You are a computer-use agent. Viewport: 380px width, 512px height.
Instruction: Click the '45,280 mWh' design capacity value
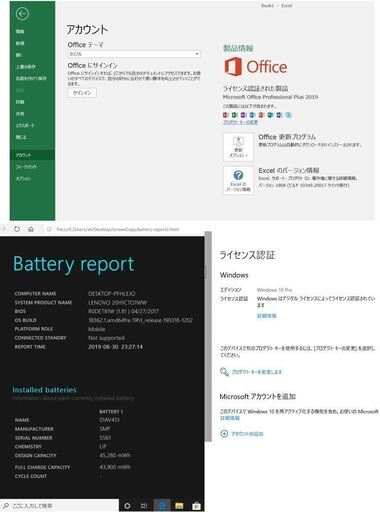[115, 455]
